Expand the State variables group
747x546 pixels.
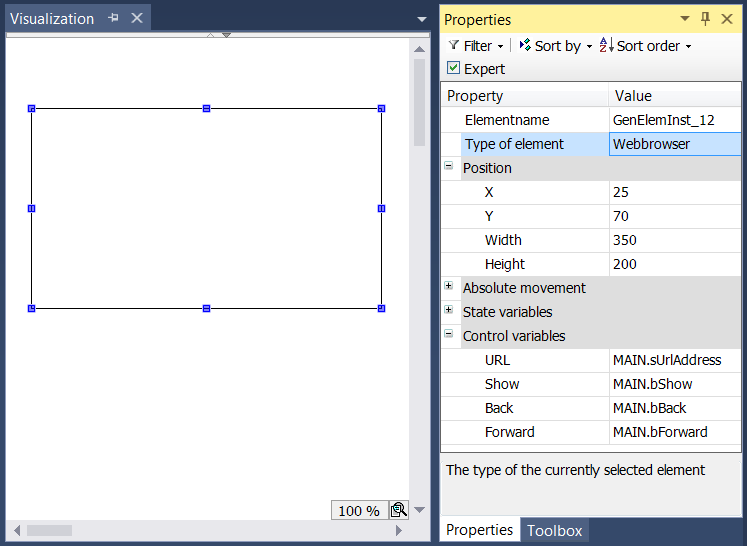click(449, 310)
